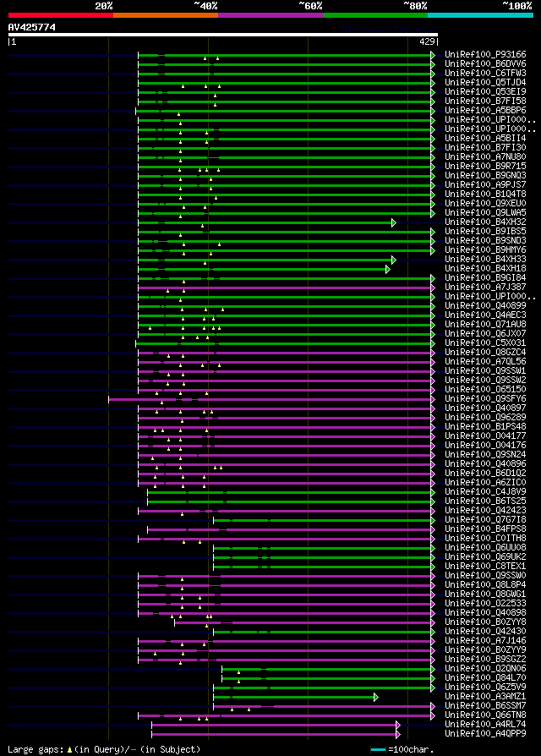Viewport: 541px width, 756px height.
Task: Click the purple arrowhead ending the A4QPP9 alignment
Action: [398, 734]
